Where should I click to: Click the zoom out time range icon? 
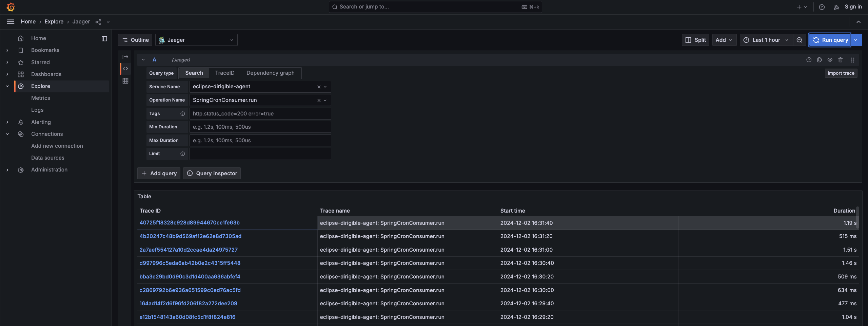(799, 40)
